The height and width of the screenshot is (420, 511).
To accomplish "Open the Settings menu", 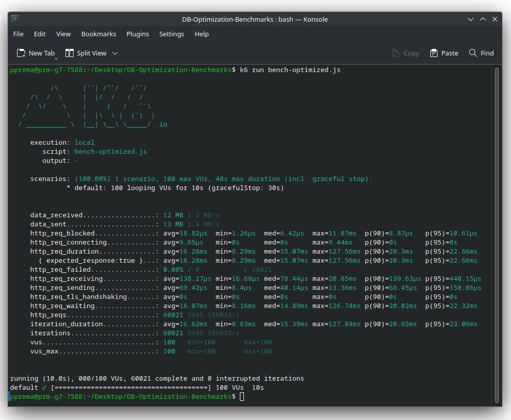I will pyautogui.click(x=171, y=34).
